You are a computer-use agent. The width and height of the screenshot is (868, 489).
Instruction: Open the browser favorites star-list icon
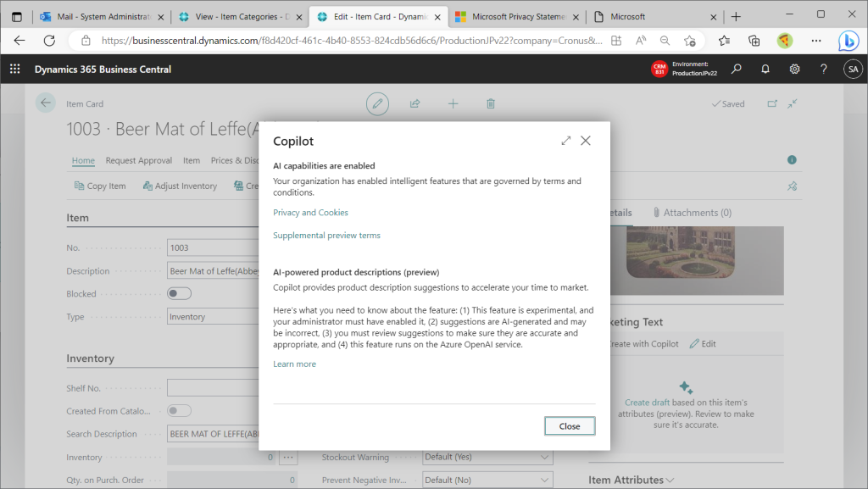point(724,41)
